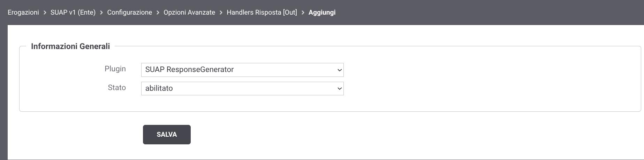The image size is (644, 160).
Task: Click the arrow of the SUAP ResponseGenerator select
Action: point(339,70)
